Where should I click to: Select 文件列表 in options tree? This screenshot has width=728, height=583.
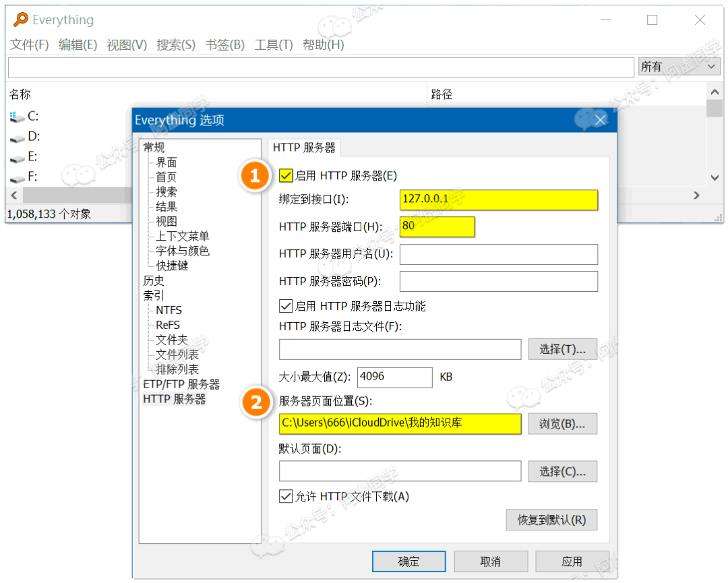click(177, 355)
